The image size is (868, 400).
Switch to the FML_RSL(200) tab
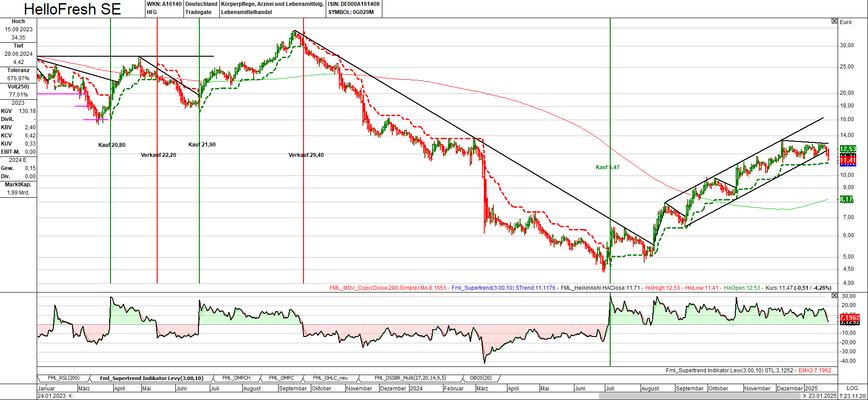(63, 378)
